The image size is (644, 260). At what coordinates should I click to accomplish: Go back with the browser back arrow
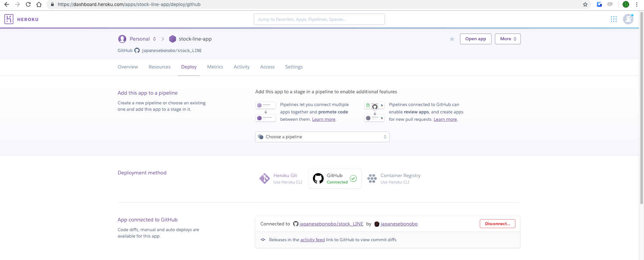coord(7,4)
